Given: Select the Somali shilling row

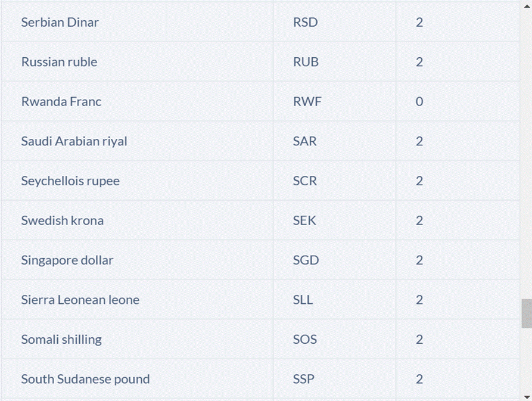Looking at the screenshot, I should 260,340.
